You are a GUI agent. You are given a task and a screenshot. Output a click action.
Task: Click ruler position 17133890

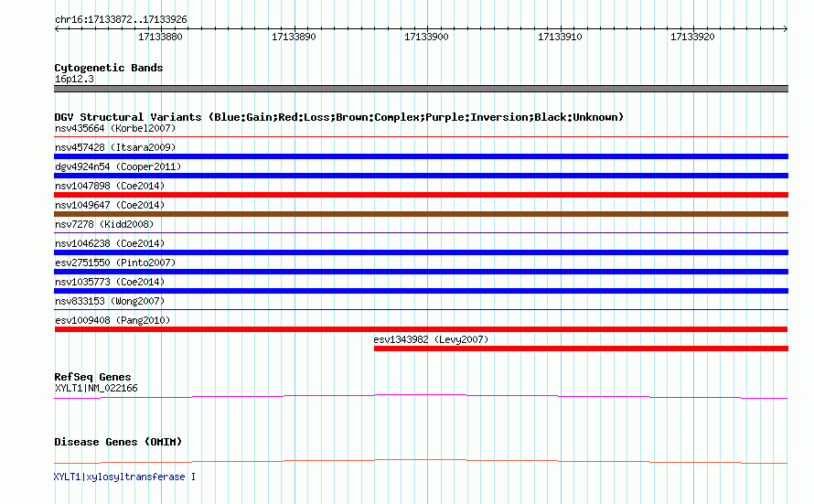(x=294, y=37)
